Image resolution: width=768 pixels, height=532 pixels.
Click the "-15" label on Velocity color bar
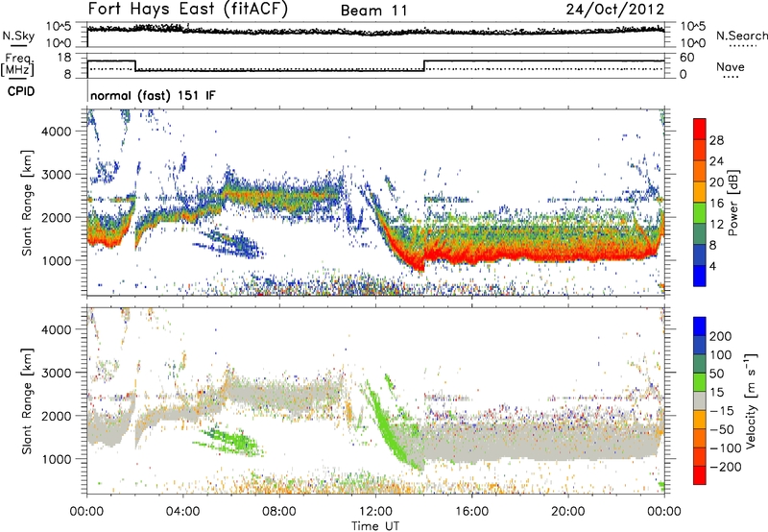pyautogui.click(x=722, y=411)
